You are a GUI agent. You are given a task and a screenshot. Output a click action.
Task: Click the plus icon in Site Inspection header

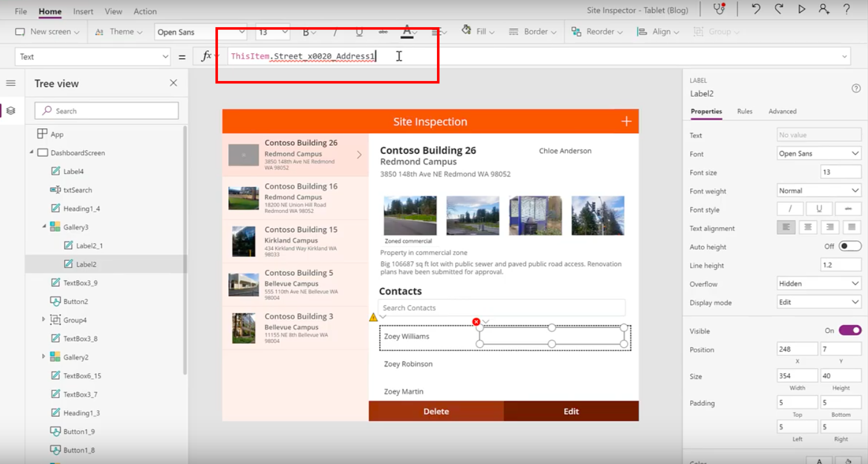coord(626,122)
